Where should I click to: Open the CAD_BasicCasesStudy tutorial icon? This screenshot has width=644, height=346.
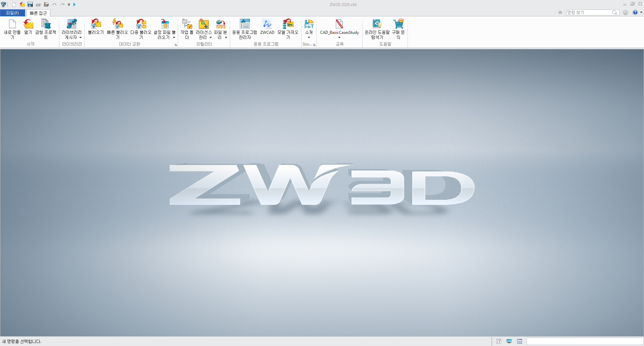tap(339, 24)
